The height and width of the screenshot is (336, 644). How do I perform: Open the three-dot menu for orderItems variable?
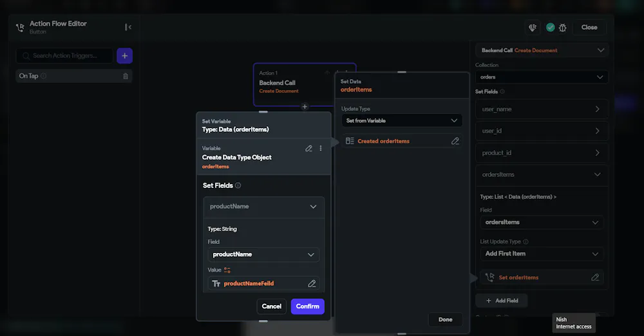[320, 148]
